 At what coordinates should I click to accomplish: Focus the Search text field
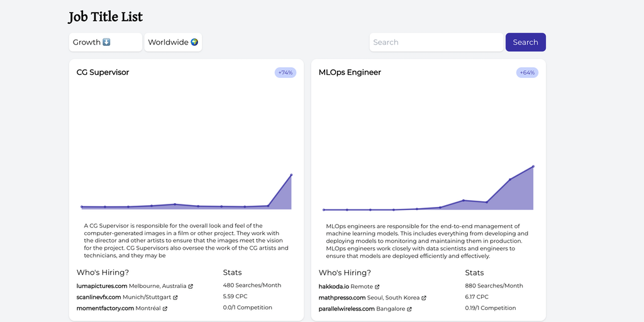coord(436,42)
